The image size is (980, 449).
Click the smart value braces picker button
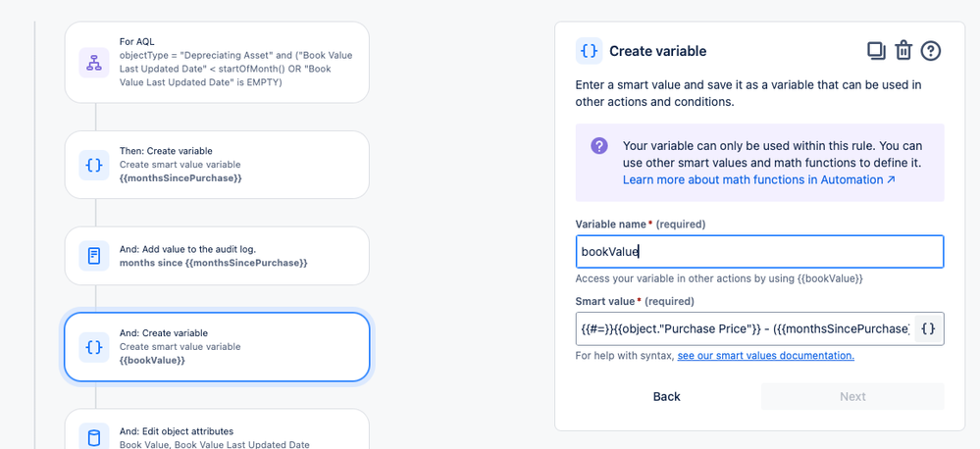tap(929, 328)
